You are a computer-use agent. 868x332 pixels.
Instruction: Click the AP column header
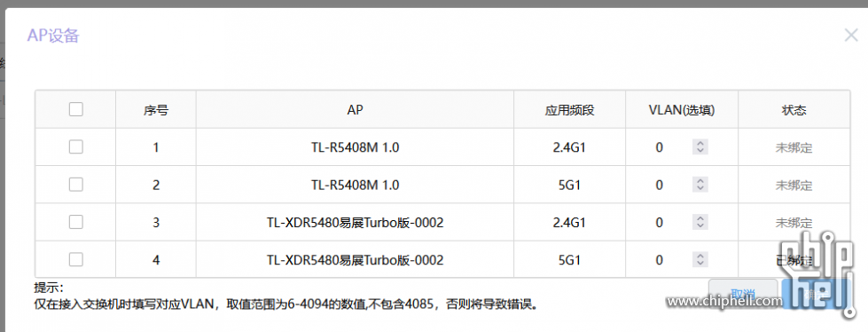355,110
